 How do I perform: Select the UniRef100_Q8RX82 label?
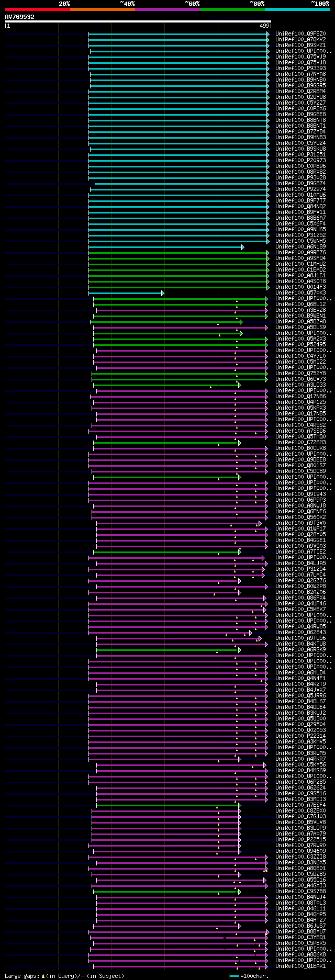(x=300, y=172)
